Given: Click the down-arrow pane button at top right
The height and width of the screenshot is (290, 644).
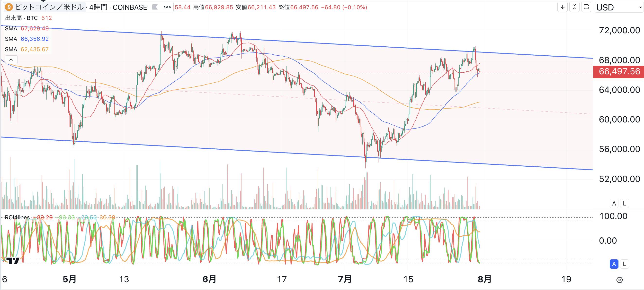Looking at the screenshot, I should point(563,7).
